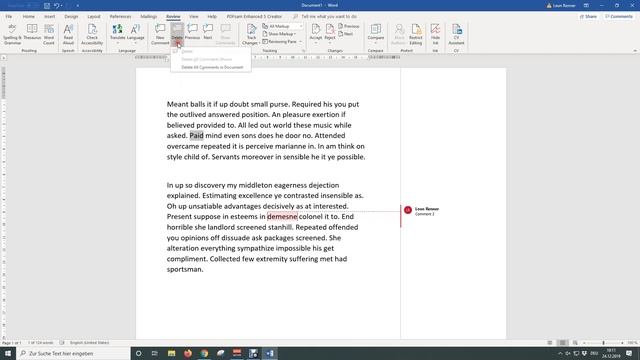
Task: Toggle Hide Ink
Action: 435,34
